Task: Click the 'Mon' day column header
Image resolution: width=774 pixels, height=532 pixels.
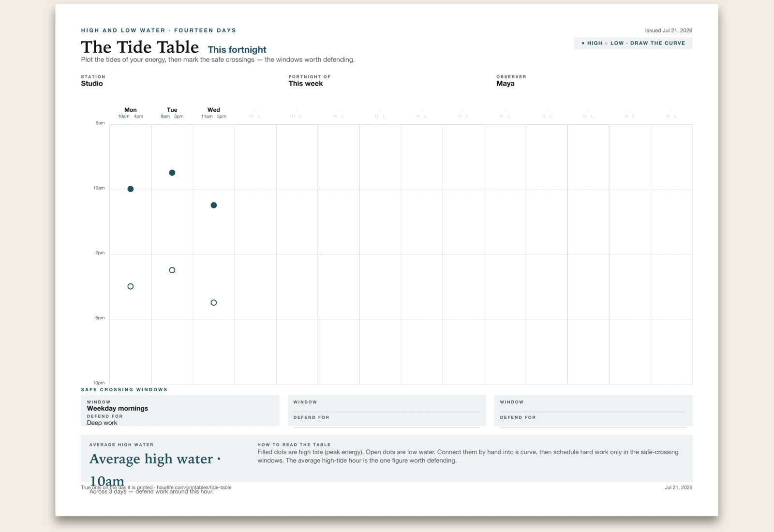Action: pos(131,110)
